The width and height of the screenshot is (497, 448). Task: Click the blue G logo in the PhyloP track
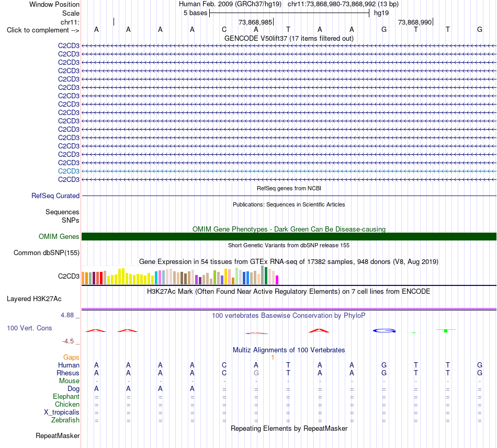click(x=384, y=331)
